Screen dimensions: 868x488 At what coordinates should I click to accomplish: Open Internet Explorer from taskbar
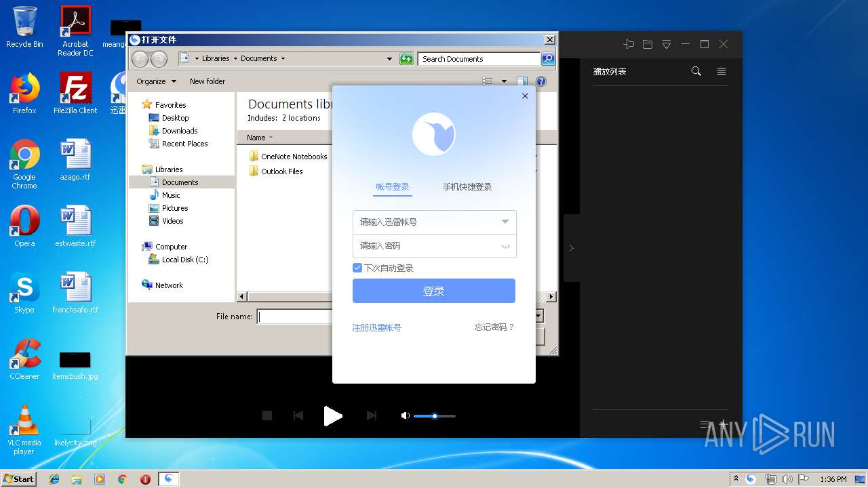click(x=54, y=479)
